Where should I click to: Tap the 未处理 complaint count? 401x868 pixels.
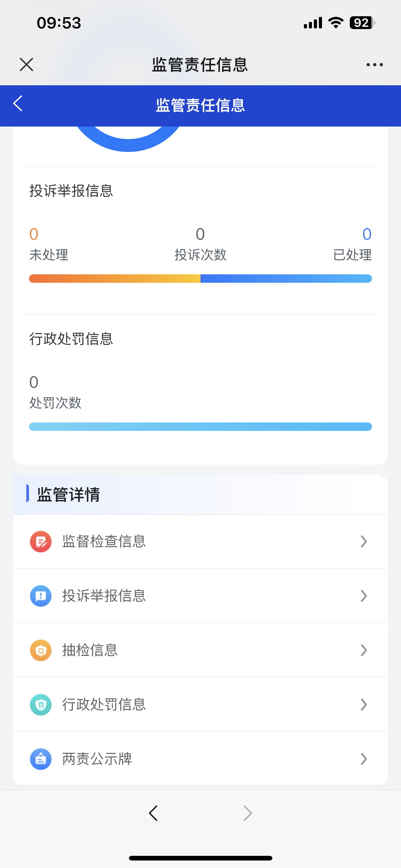[x=34, y=234]
